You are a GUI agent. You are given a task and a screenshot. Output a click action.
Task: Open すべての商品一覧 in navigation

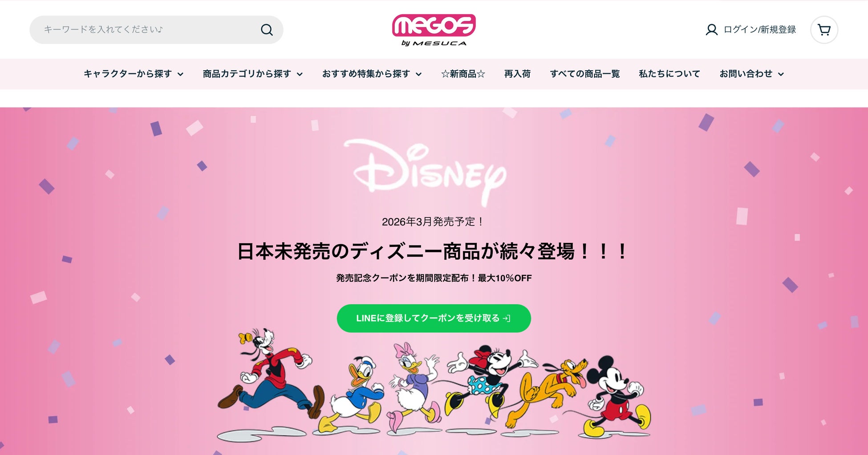click(x=584, y=74)
